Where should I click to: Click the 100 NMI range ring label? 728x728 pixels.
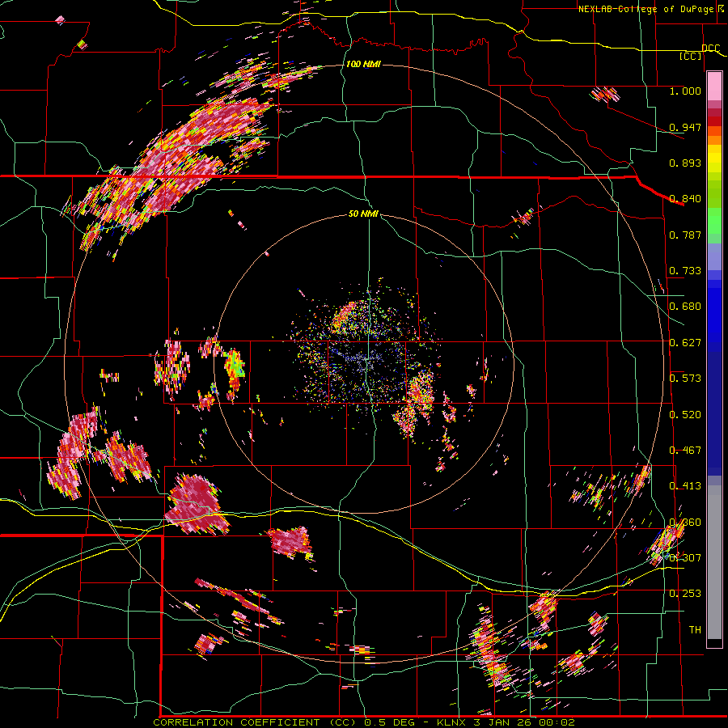click(x=363, y=64)
